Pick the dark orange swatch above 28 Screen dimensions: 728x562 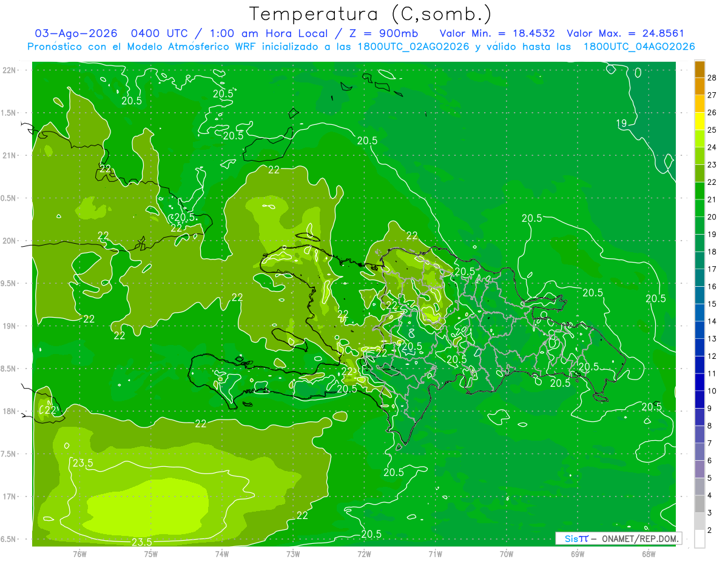point(699,69)
